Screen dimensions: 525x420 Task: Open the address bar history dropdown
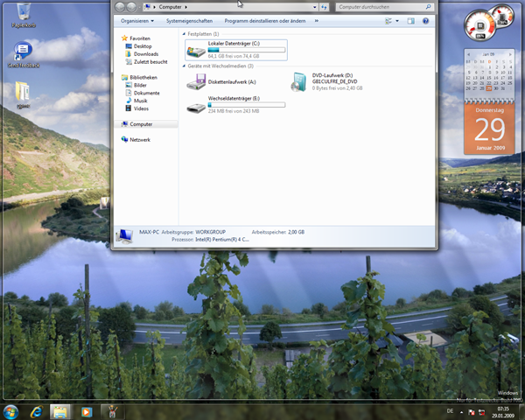pyautogui.click(x=315, y=7)
